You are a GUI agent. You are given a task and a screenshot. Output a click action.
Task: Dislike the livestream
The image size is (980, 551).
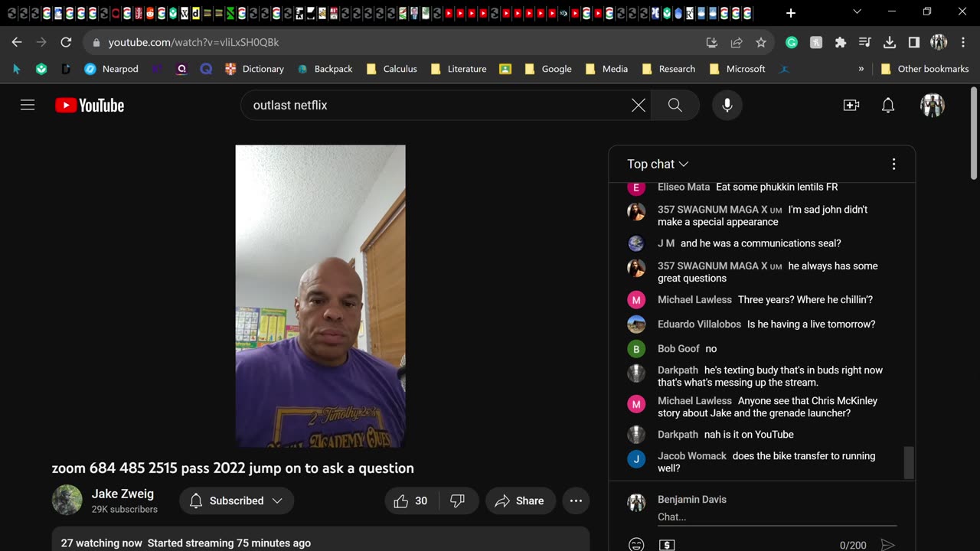pos(458,500)
